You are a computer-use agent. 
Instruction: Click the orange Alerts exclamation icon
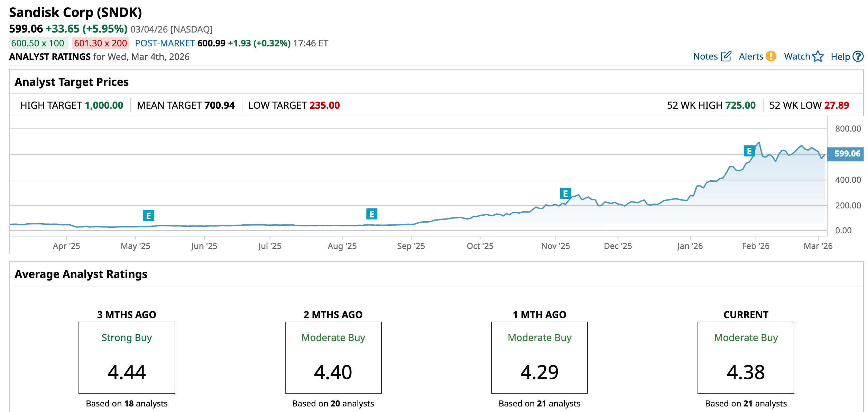click(x=771, y=56)
